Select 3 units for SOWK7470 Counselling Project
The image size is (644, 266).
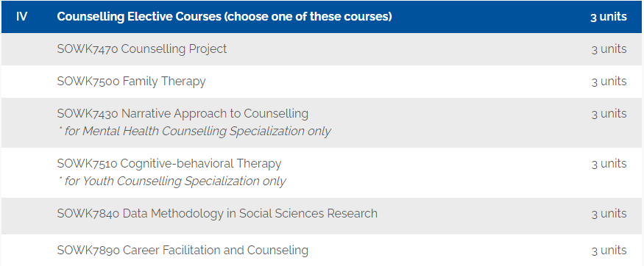click(x=609, y=49)
